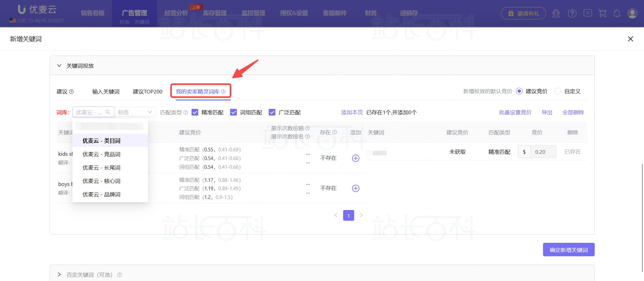
Task: Open the 标签 dropdown
Action: (x=136, y=112)
